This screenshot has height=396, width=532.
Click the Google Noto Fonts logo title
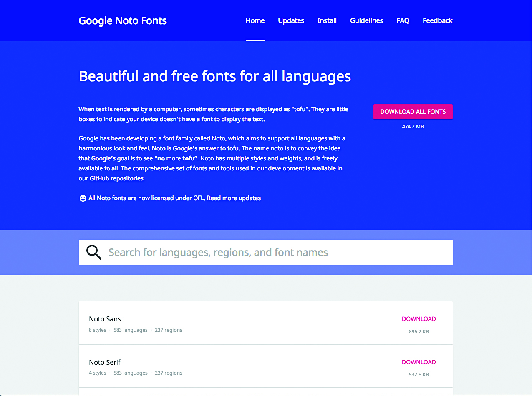[x=123, y=21]
